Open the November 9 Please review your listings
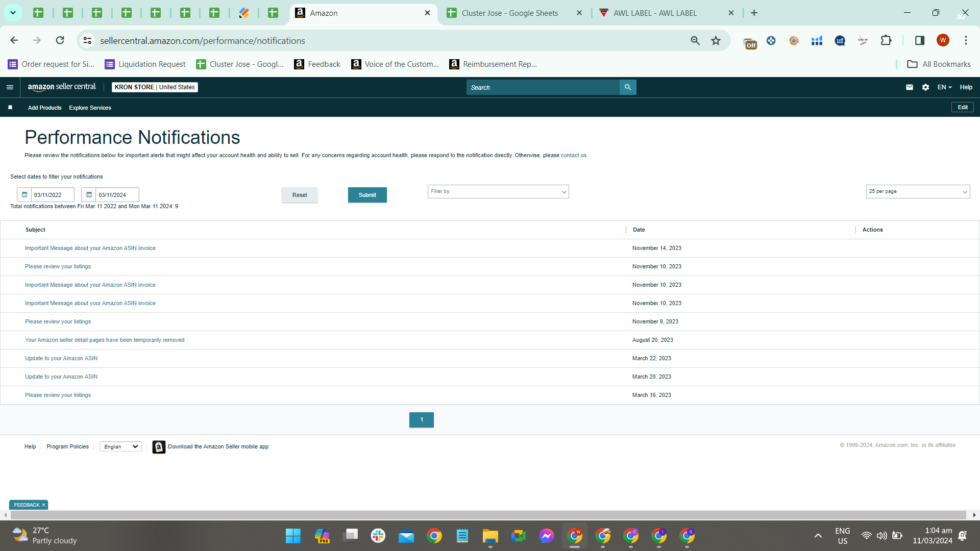This screenshot has width=980, height=551. 58,321
